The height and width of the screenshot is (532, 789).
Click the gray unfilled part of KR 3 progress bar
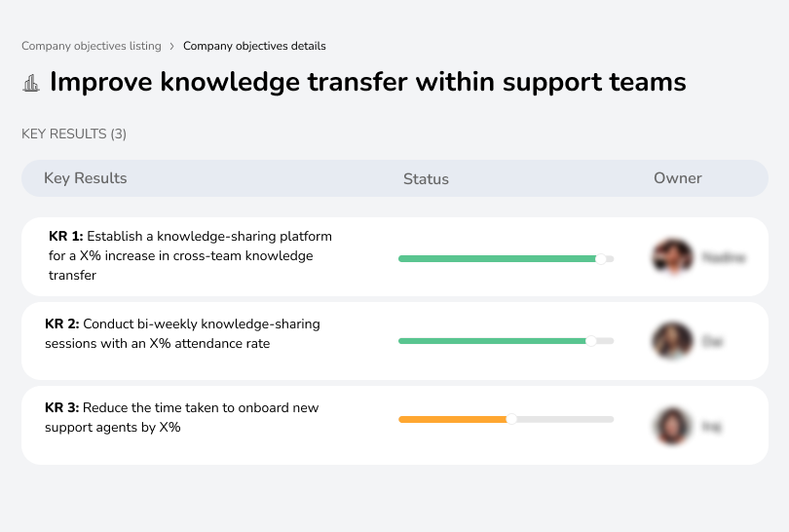(565, 419)
